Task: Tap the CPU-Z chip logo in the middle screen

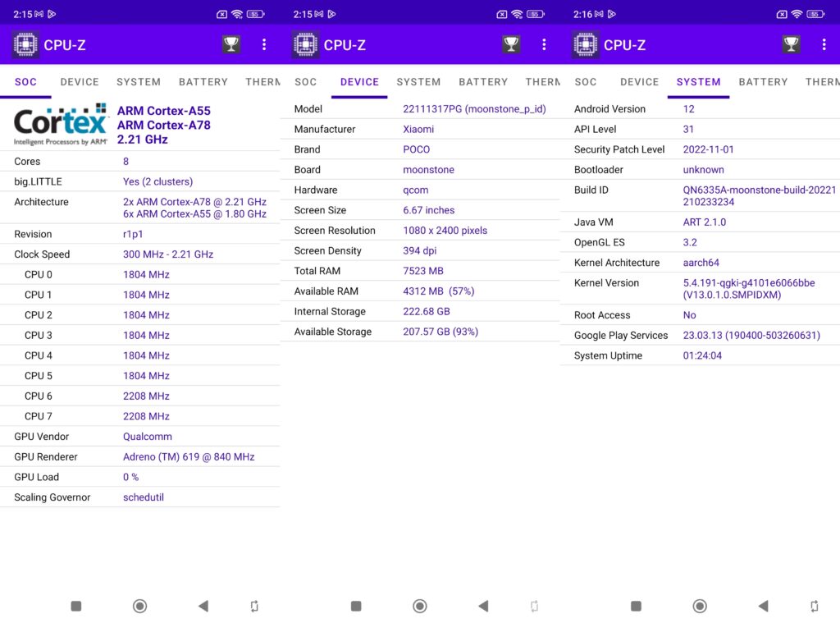Action: tap(305, 44)
